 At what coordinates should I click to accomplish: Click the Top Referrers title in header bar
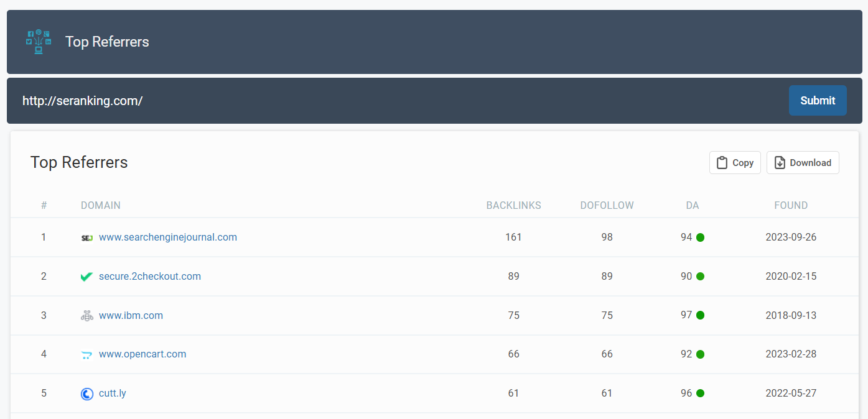coord(107,42)
